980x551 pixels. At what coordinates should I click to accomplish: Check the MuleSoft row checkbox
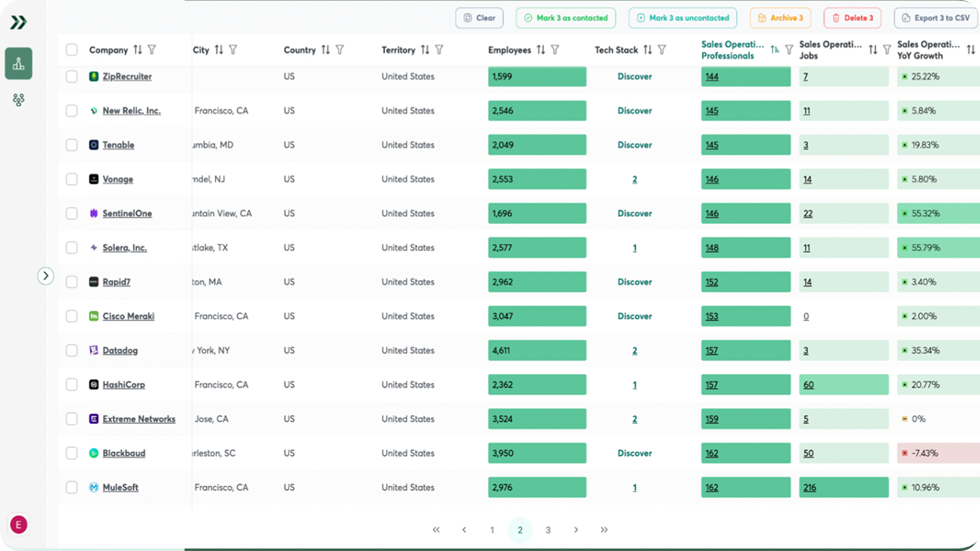71,487
